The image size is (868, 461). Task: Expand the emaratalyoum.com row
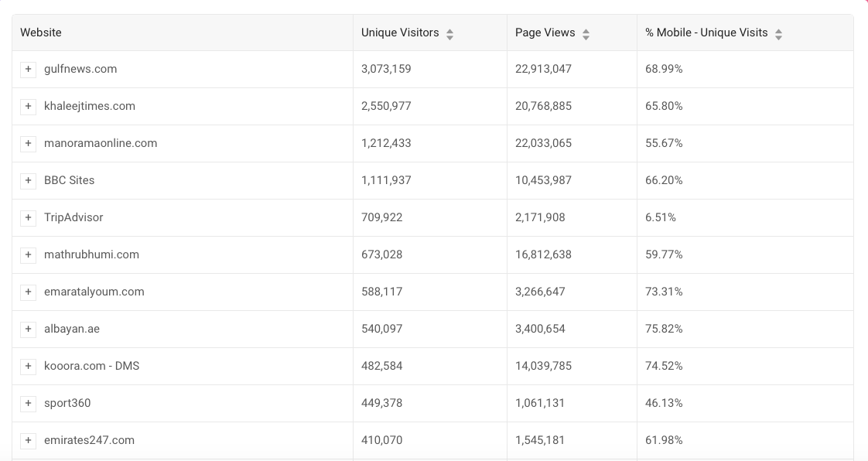28,292
